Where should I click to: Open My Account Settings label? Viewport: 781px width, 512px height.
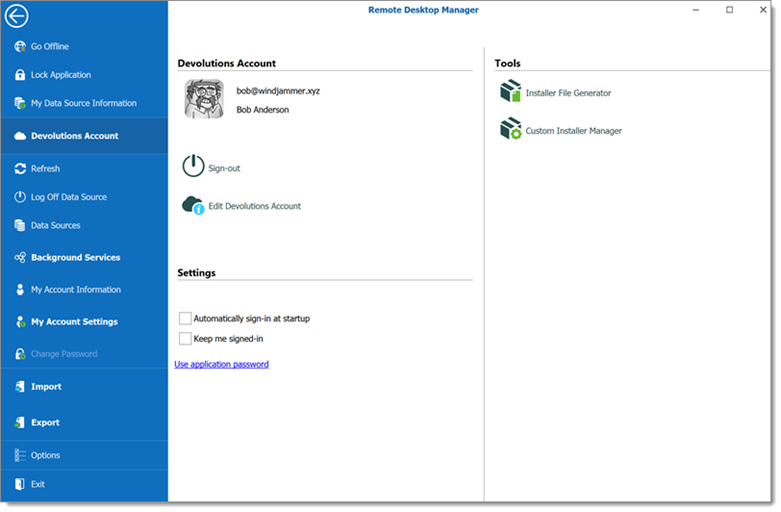pyautogui.click(x=74, y=322)
